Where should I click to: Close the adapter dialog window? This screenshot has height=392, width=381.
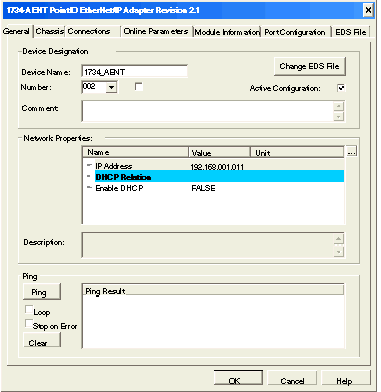[x=368, y=10]
